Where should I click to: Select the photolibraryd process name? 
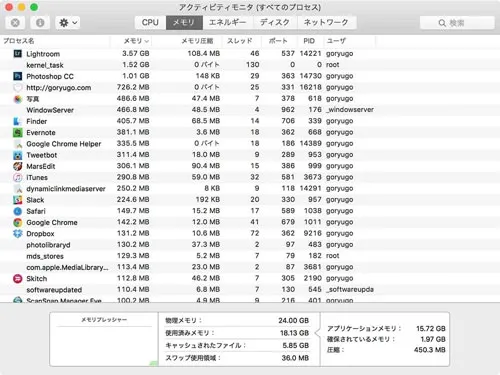point(48,245)
